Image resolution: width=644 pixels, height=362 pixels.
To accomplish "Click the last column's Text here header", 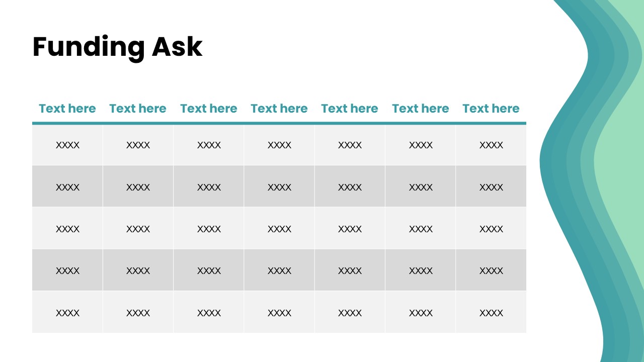I will [x=491, y=109].
